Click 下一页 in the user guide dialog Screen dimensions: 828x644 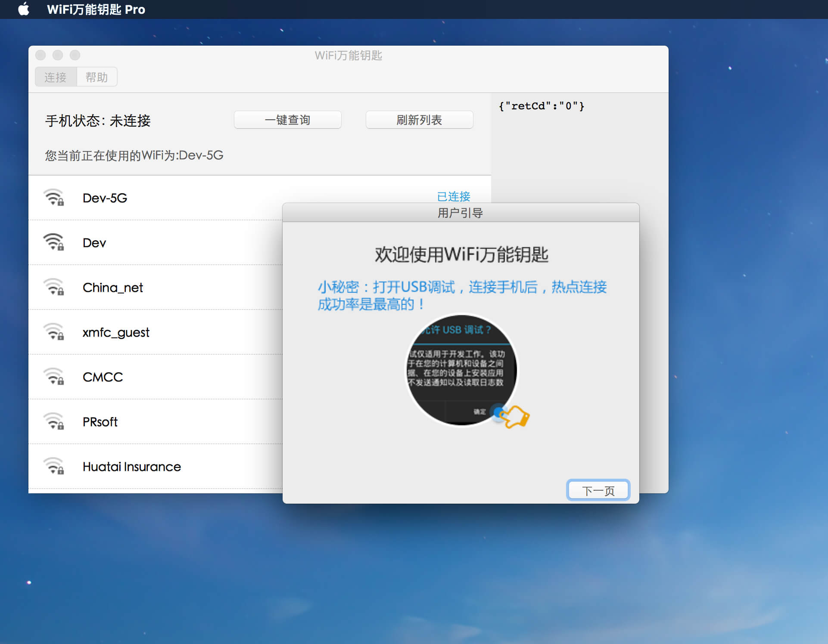tap(598, 490)
